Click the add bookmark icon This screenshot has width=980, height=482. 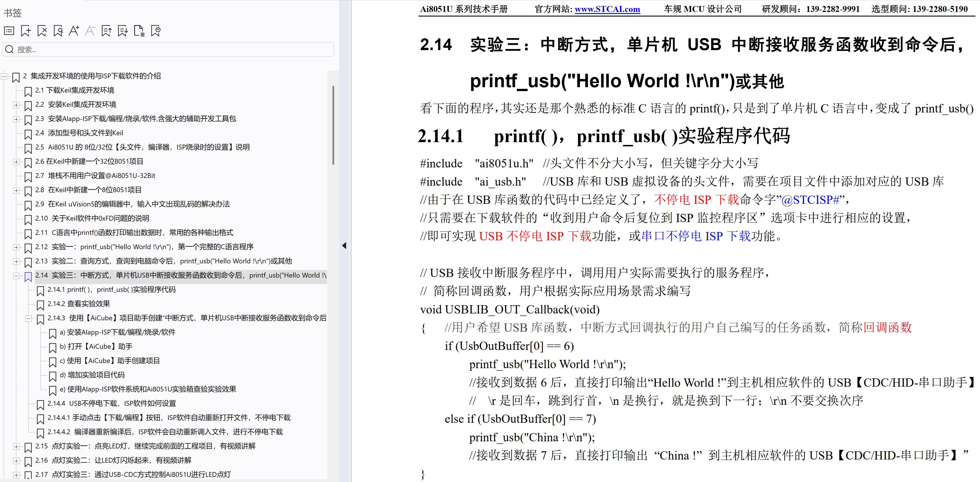25,31
